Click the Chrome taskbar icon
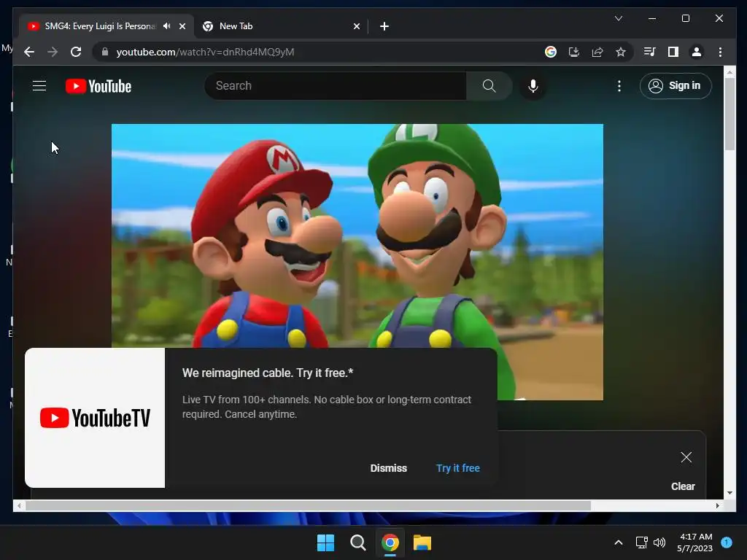This screenshot has width=747, height=560. [x=390, y=542]
